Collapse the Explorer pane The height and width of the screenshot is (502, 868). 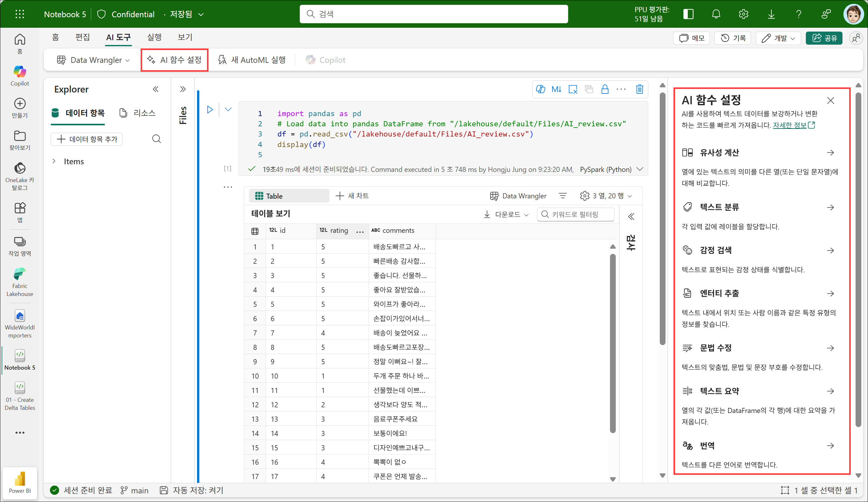pos(156,89)
